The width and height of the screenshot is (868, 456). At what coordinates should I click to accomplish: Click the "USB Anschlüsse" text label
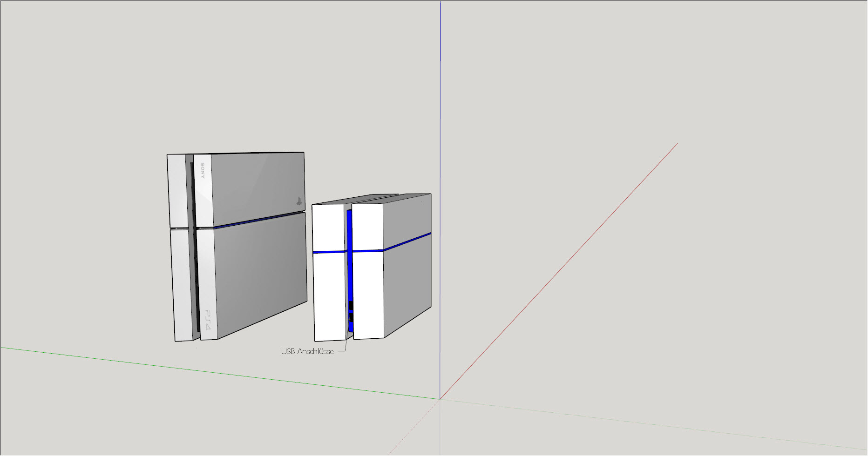click(307, 352)
